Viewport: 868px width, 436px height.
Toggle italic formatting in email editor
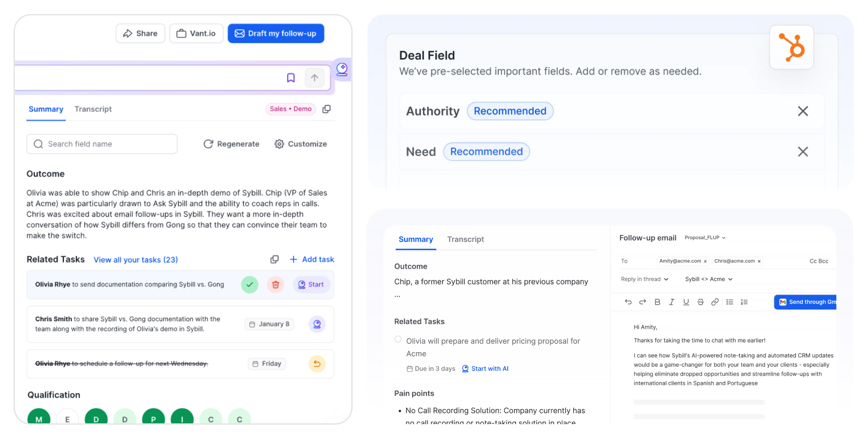click(x=672, y=302)
